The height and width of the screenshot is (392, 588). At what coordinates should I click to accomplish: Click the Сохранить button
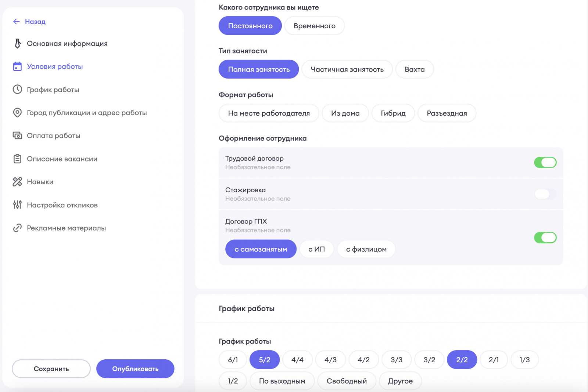click(51, 369)
